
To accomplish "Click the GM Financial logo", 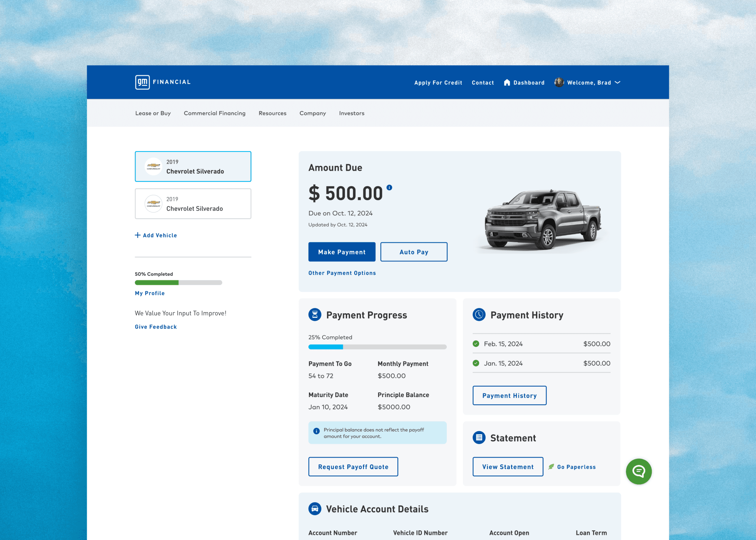I will click(163, 82).
